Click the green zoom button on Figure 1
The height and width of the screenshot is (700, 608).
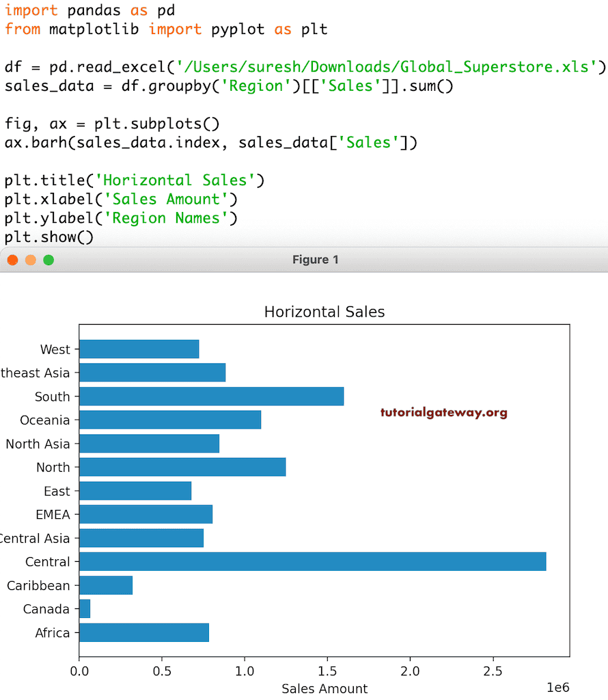[x=48, y=260]
